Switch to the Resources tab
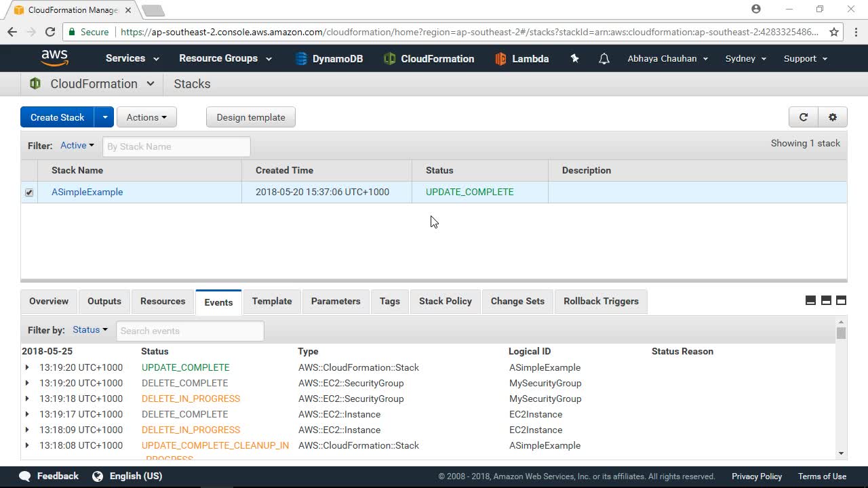Screen dimensions: 868x488 tap(163, 302)
